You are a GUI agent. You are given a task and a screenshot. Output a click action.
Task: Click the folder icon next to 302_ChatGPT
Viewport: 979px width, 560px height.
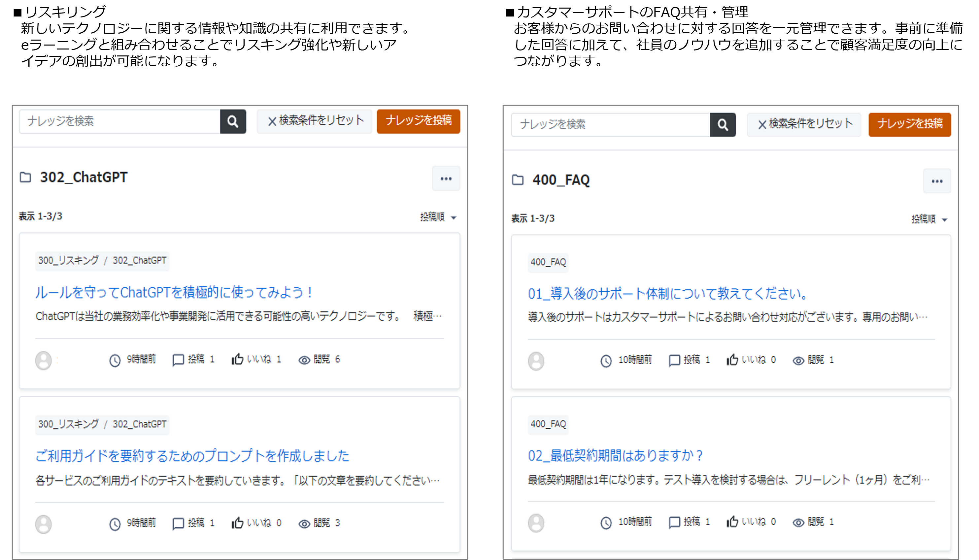coord(25,177)
